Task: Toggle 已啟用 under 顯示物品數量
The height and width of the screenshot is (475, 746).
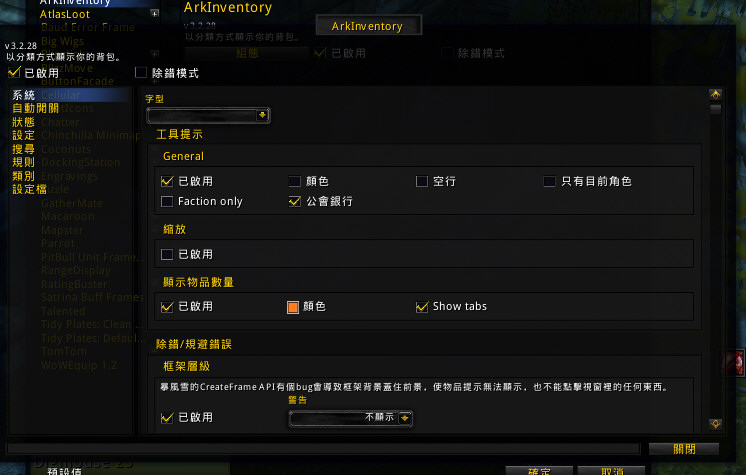Action: pyautogui.click(x=167, y=307)
